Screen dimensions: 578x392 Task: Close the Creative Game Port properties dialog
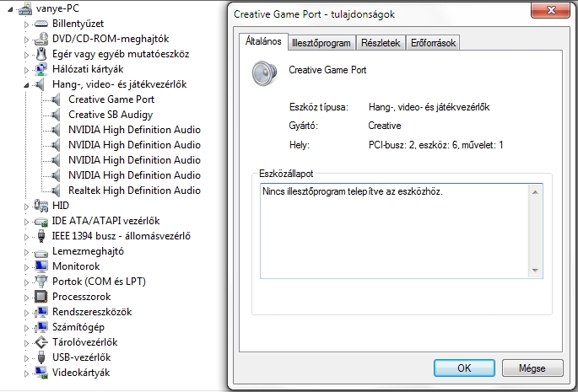551,9
